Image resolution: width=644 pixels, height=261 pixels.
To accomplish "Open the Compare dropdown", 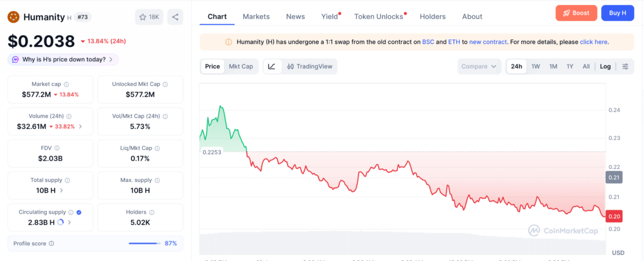I will [x=479, y=67].
